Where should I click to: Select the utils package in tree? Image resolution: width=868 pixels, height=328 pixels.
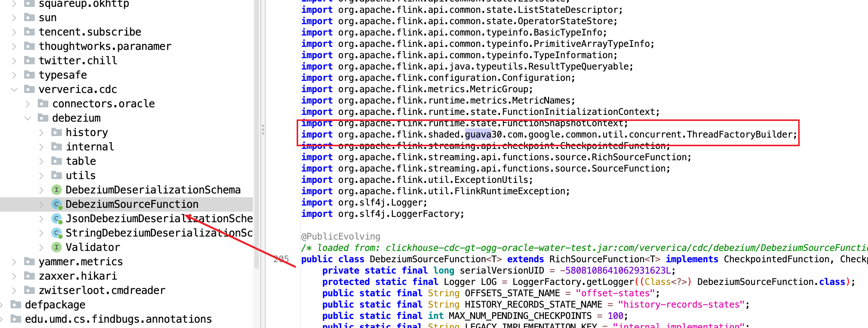(80, 176)
